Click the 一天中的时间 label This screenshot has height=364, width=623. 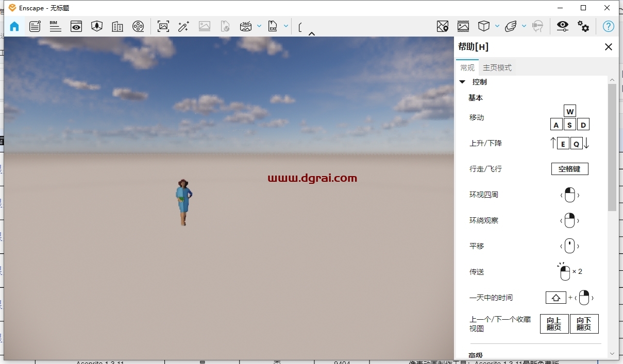(491, 298)
